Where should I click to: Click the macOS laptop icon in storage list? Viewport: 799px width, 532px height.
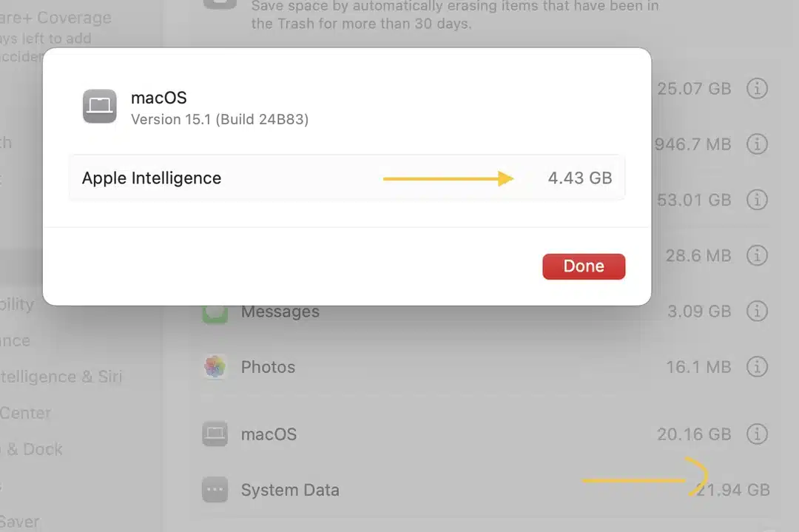pos(215,434)
